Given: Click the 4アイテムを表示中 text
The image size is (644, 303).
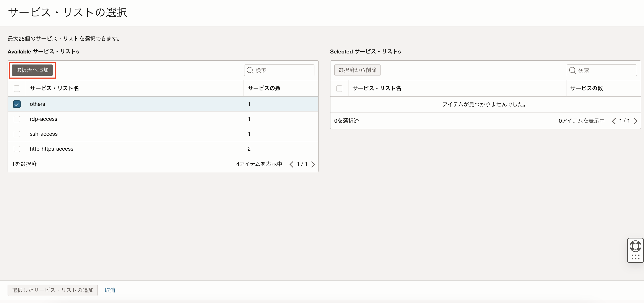Looking at the screenshot, I should tap(259, 164).
